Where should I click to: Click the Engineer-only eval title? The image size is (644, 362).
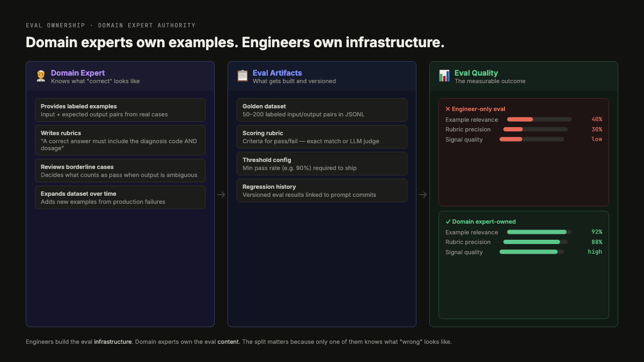pos(475,109)
